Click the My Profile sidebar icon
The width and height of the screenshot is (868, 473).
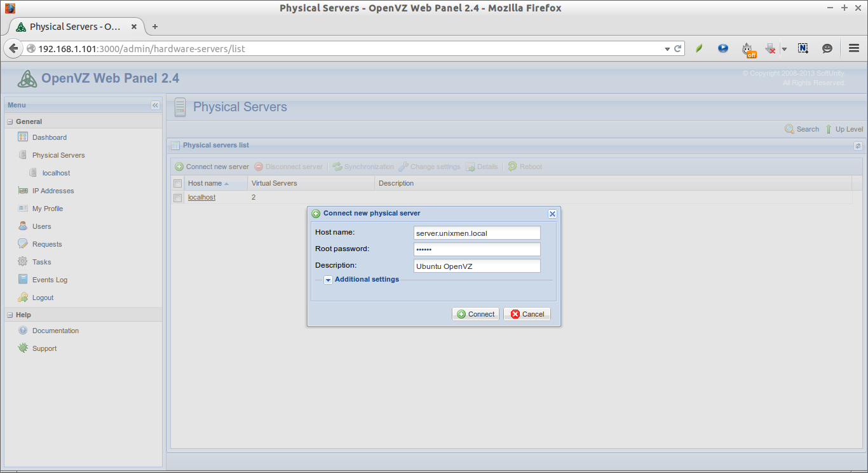coord(23,209)
